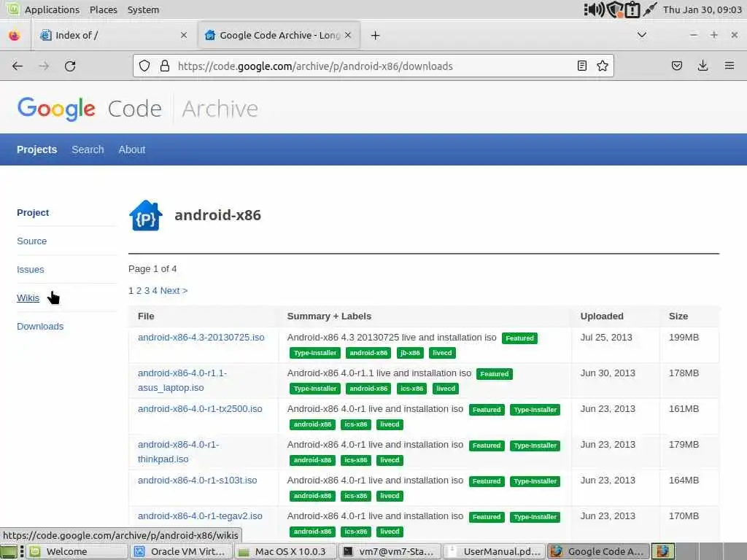Go back to the previous page
747x560 pixels.
[18, 66]
